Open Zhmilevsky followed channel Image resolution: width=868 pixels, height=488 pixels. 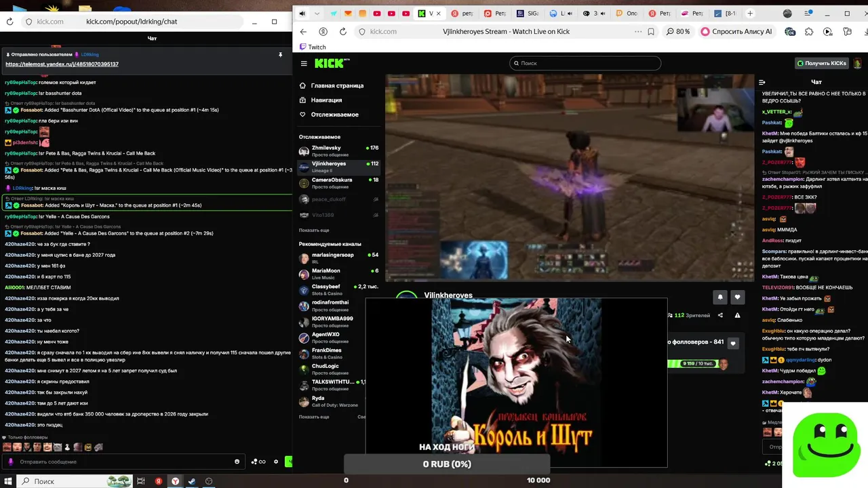tap(338, 150)
